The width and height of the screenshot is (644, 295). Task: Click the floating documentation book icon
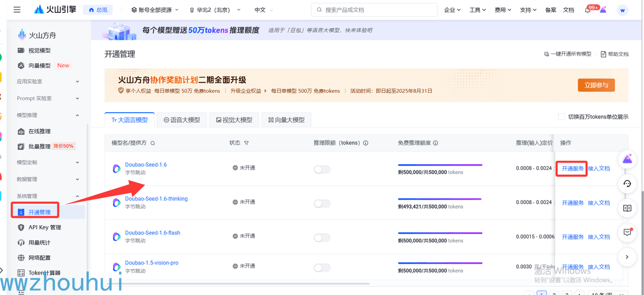627,208
